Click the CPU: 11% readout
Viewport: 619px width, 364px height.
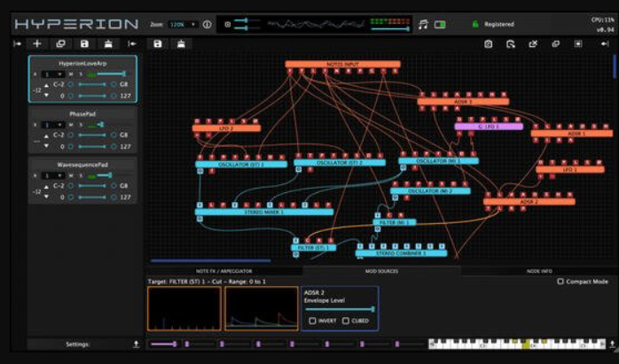pyautogui.click(x=603, y=19)
